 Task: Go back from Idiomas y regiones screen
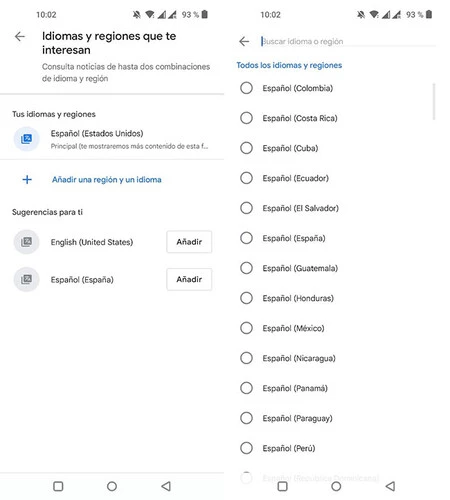[20, 36]
